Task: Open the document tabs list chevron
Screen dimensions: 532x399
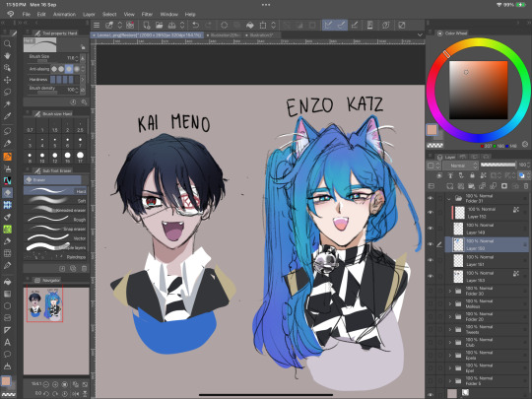Action: tap(420, 34)
